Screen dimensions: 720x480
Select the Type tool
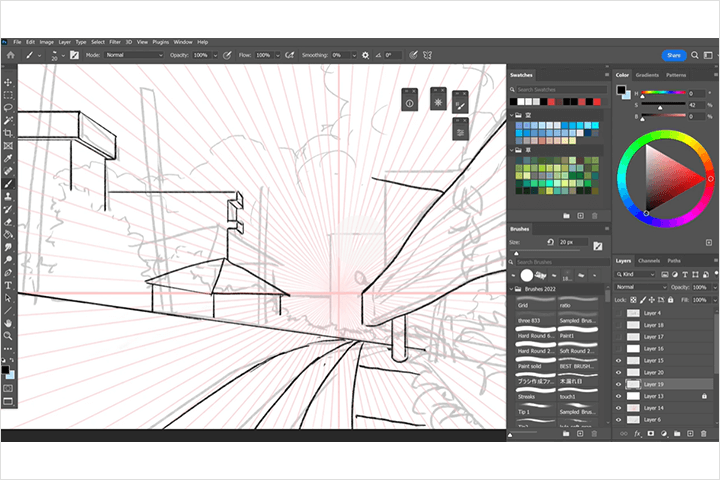click(x=8, y=285)
